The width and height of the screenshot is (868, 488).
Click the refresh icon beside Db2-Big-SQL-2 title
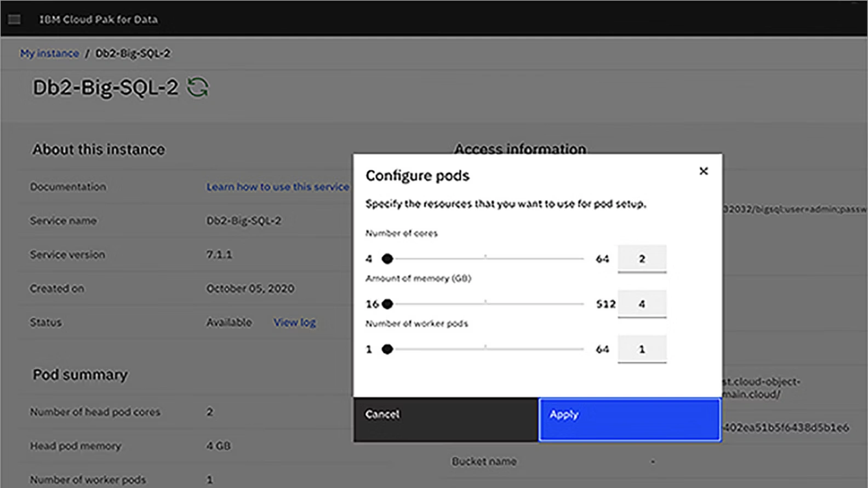pyautogui.click(x=197, y=88)
